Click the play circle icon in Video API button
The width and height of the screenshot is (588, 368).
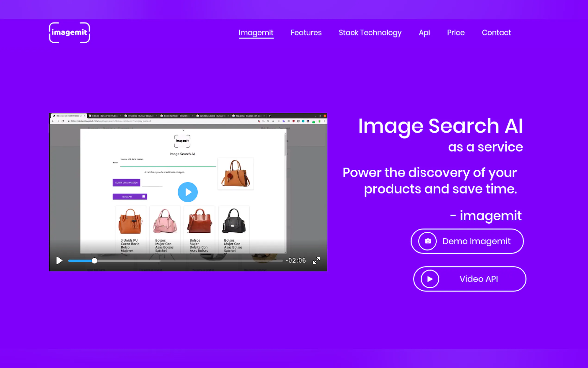(430, 279)
